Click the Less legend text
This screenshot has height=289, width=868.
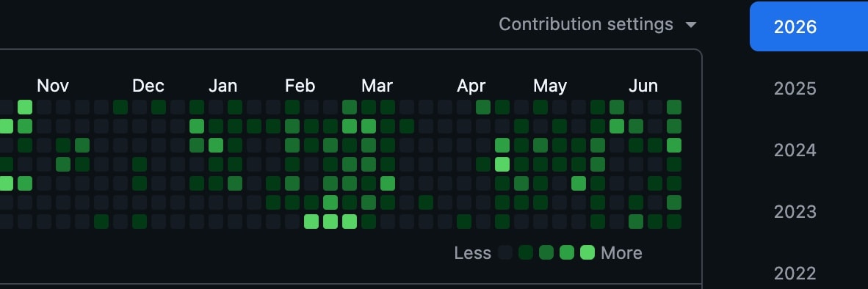point(472,253)
